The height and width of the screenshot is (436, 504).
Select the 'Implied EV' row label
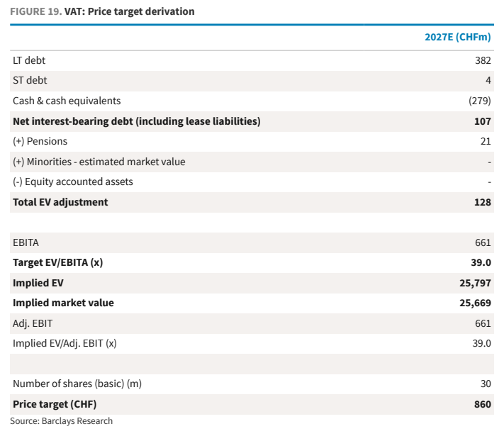38,283
